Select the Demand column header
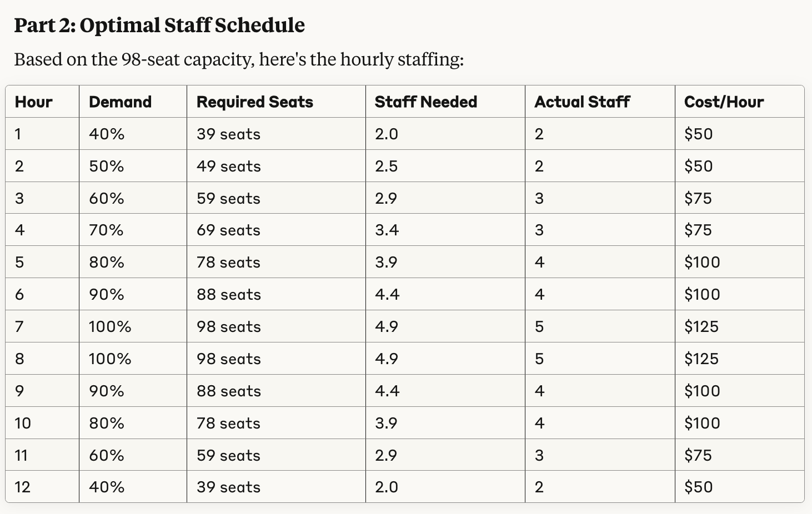This screenshot has width=812, height=514. (120, 102)
